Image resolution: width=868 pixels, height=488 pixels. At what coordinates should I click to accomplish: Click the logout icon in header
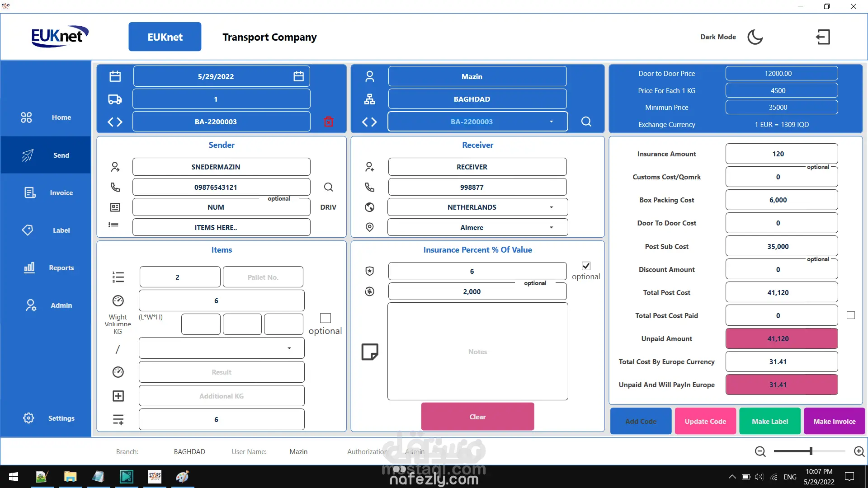pos(823,37)
